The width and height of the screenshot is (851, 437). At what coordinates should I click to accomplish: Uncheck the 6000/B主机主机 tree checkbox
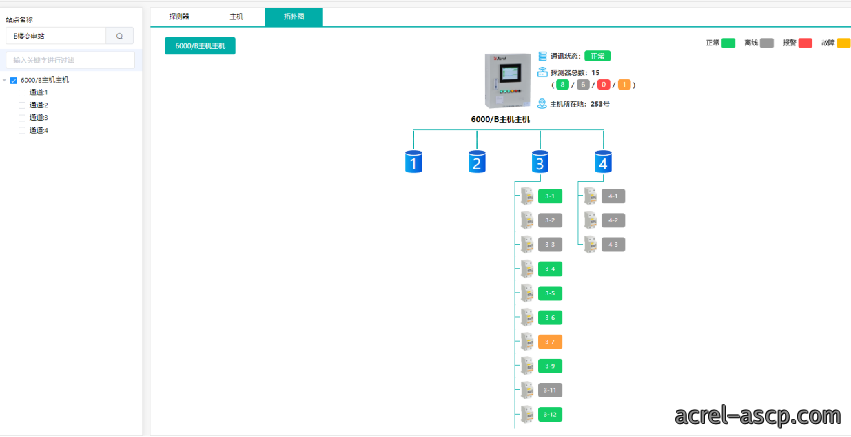(14, 80)
